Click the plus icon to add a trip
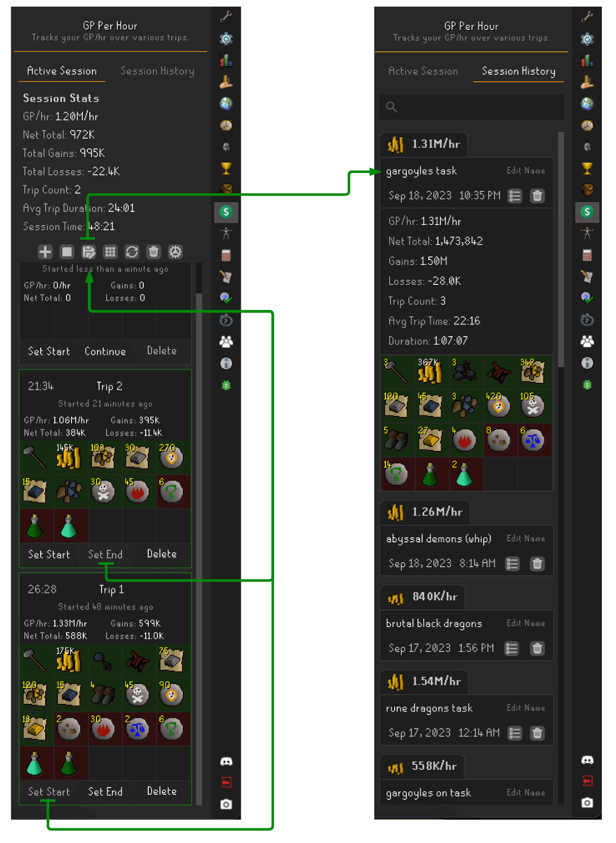 [x=45, y=251]
